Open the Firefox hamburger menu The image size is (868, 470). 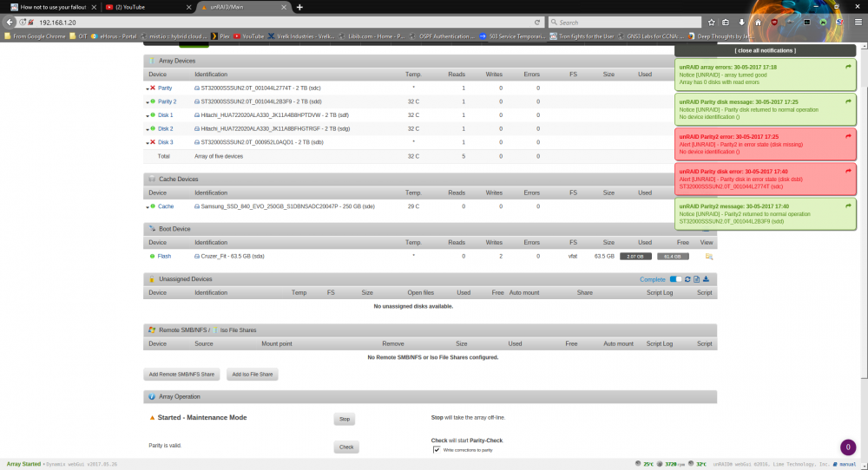pos(858,23)
